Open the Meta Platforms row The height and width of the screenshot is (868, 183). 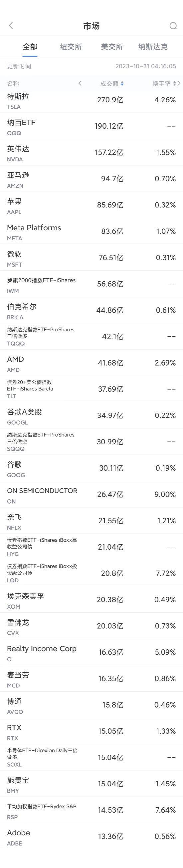tap(91, 231)
